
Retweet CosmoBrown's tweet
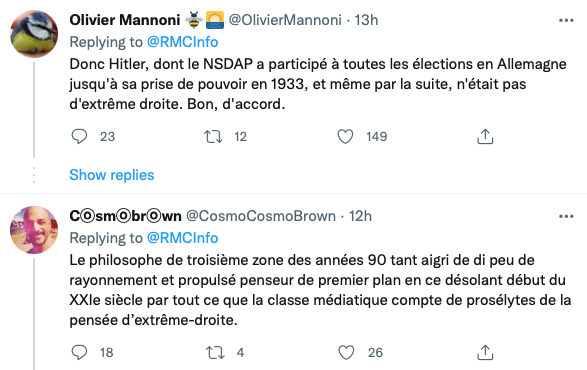(215, 352)
